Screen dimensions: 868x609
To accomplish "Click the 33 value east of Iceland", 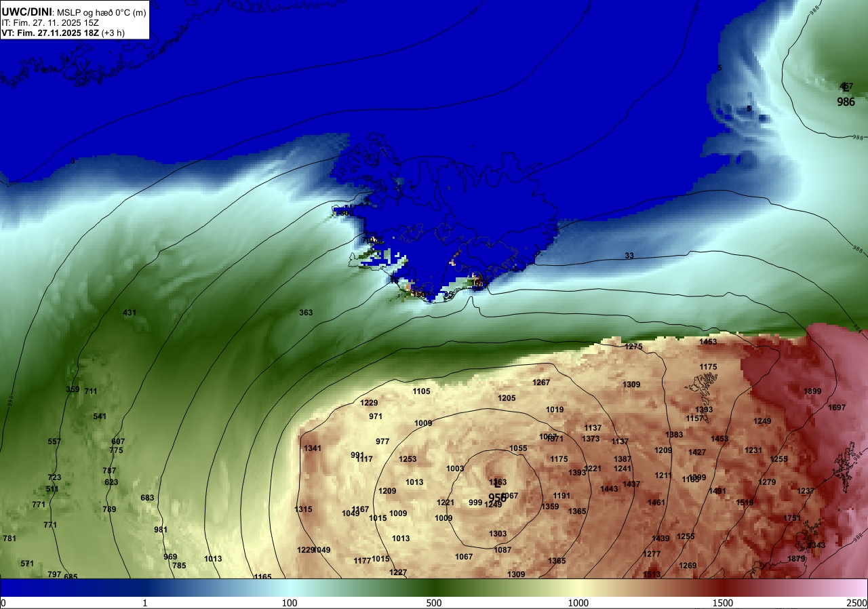I will pyautogui.click(x=629, y=256).
